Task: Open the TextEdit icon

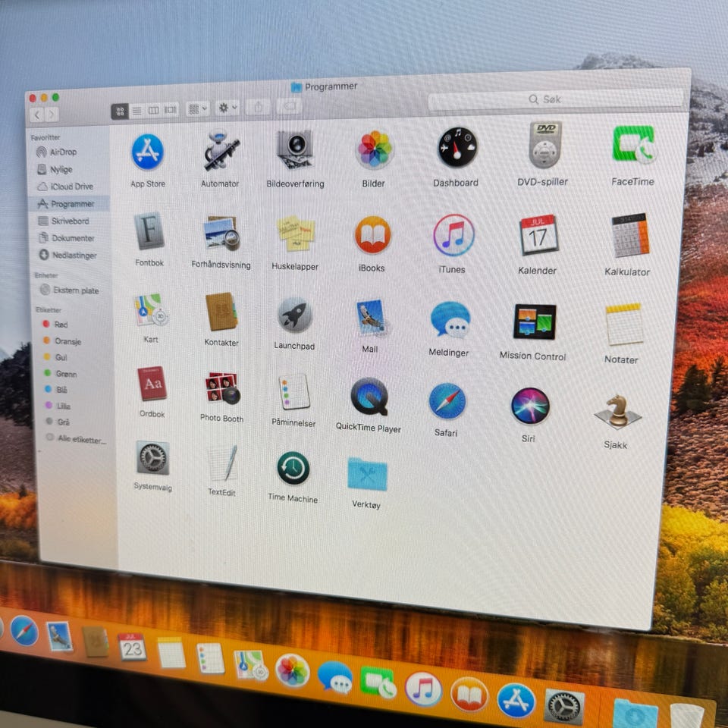Action: [x=223, y=463]
